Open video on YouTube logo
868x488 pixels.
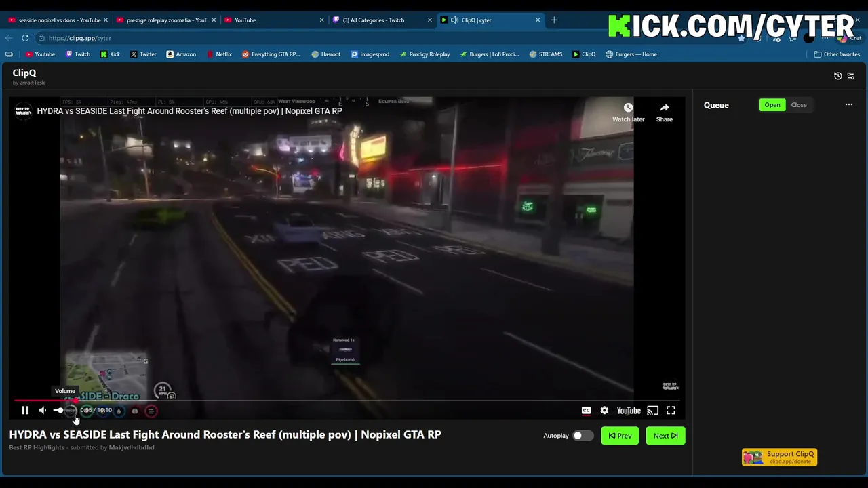point(629,410)
